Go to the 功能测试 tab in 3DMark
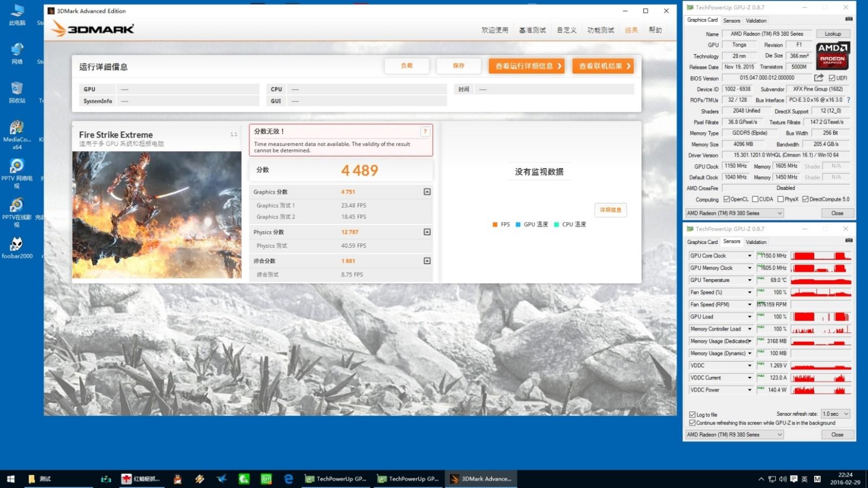The image size is (868, 488). 601,30
